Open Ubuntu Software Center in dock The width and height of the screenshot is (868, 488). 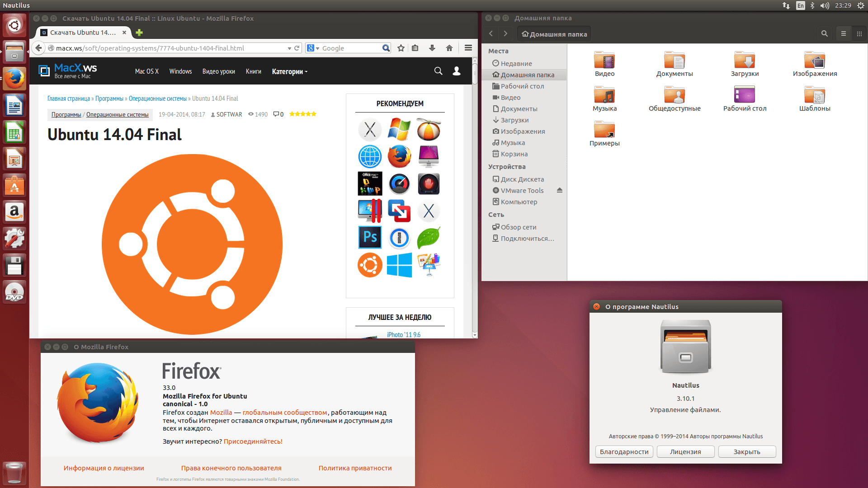pyautogui.click(x=14, y=185)
